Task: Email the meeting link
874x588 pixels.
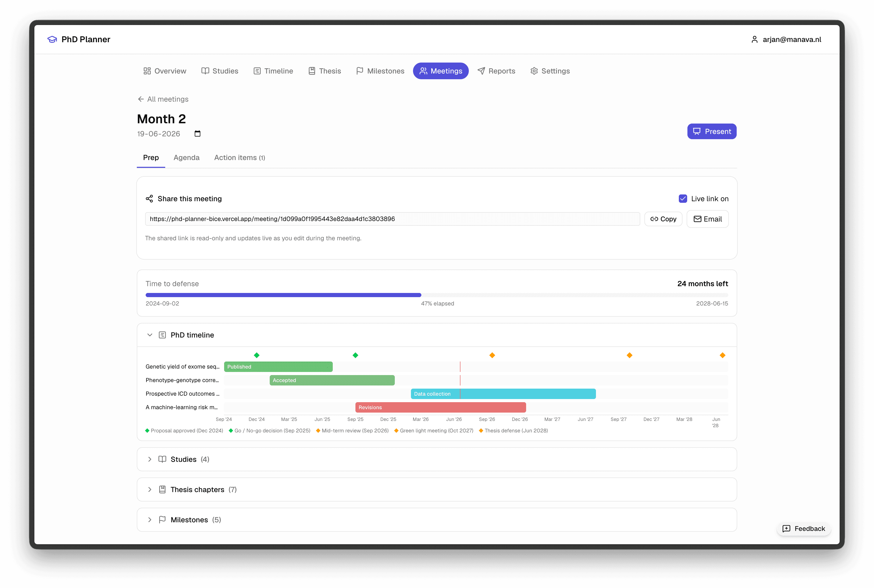Action: (x=707, y=219)
